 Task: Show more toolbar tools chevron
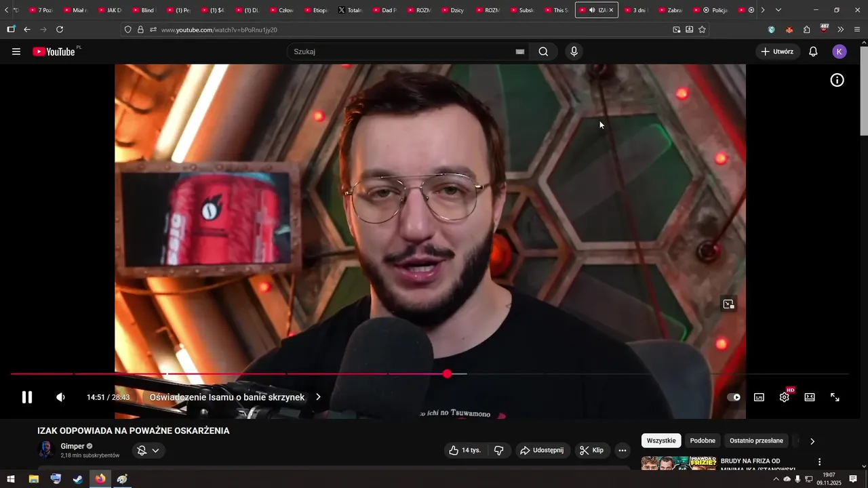(841, 30)
